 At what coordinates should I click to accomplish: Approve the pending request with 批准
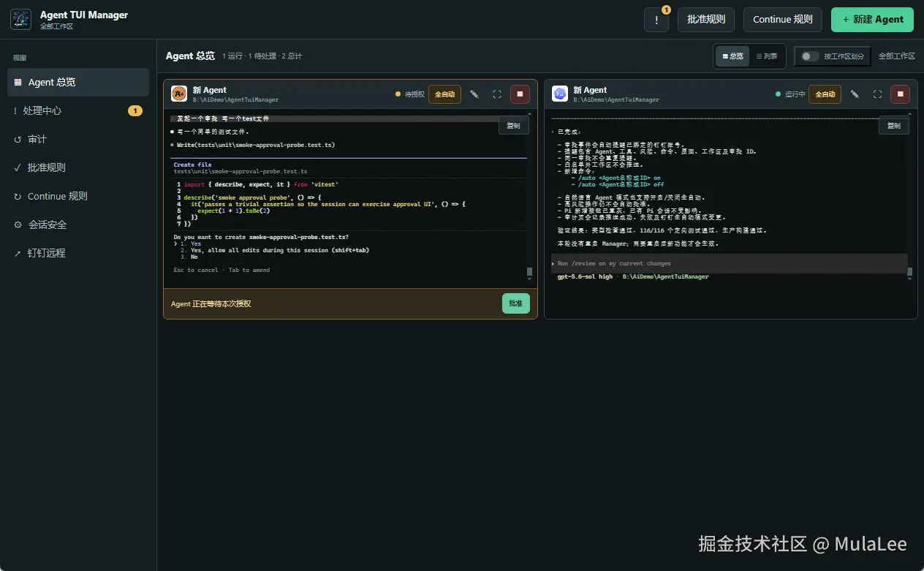pyautogui.click(x=516, y=303)
